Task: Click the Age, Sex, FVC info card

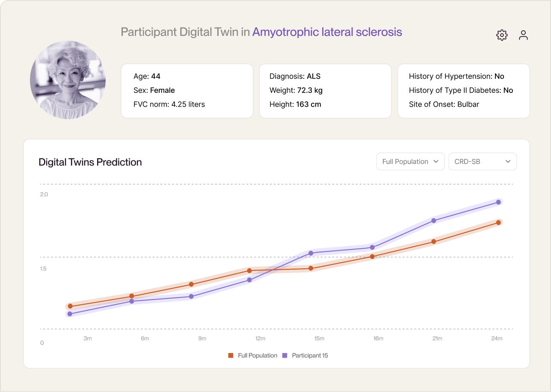Action: 187,91
